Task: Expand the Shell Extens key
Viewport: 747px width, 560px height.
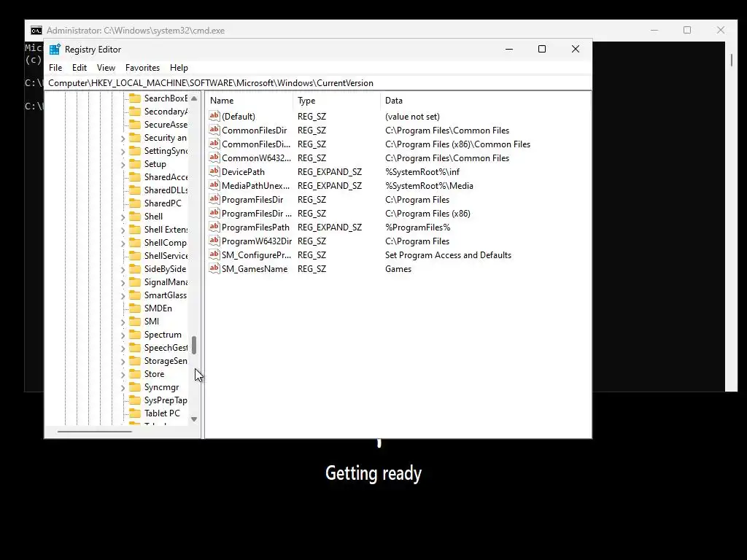Action: [x=123, y=230]
